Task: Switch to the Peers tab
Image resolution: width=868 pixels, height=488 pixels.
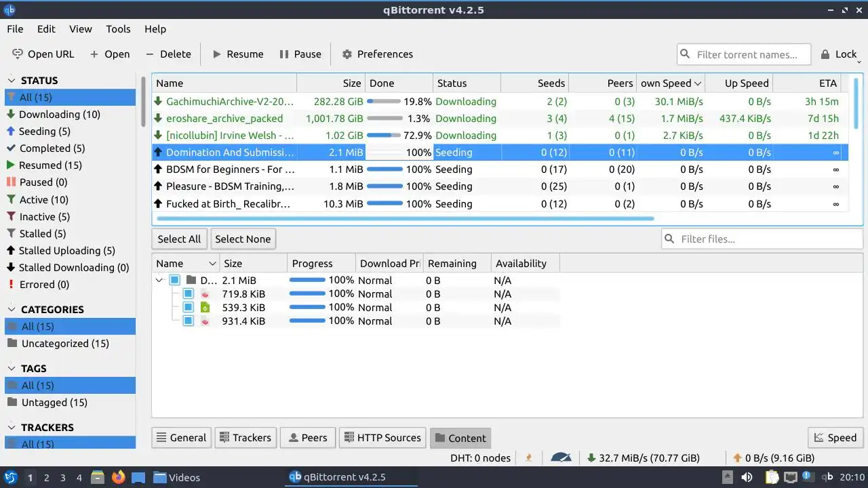Action: click(308, 438)
